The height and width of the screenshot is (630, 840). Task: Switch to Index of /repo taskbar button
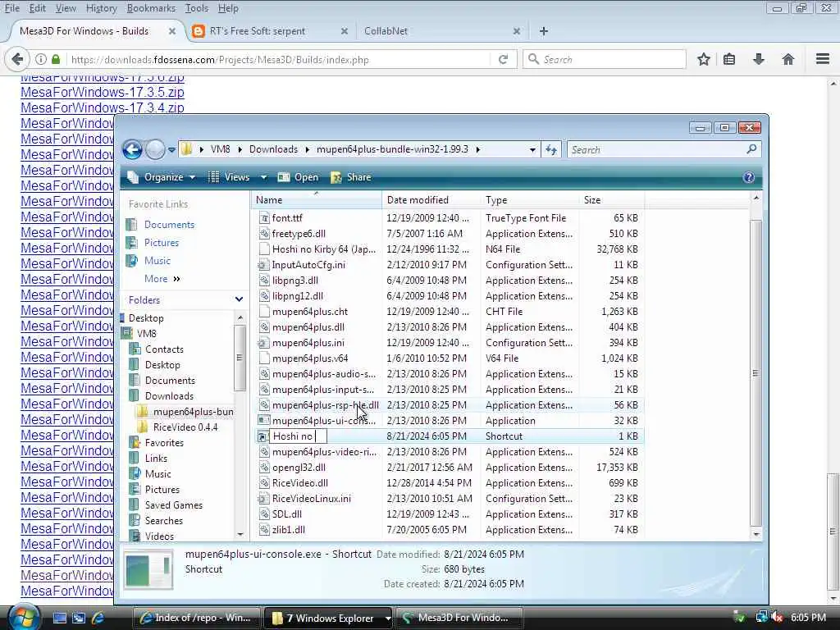pos(196,618)
